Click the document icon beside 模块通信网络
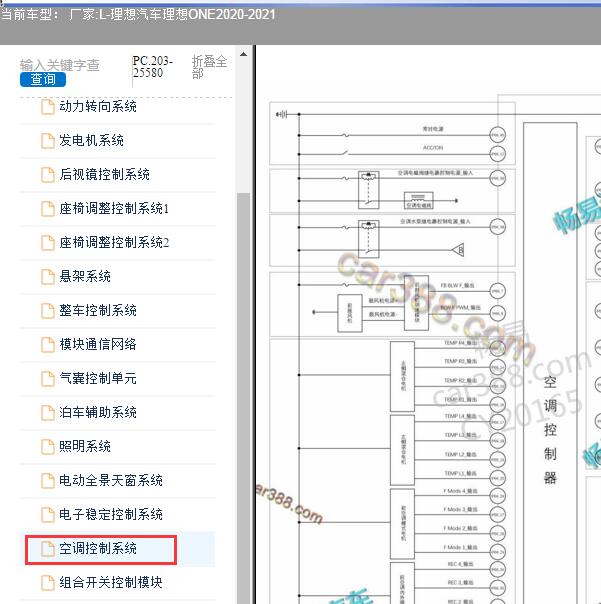Image resolution: width=601 pixels, height=604 pixels. (48, 344)
